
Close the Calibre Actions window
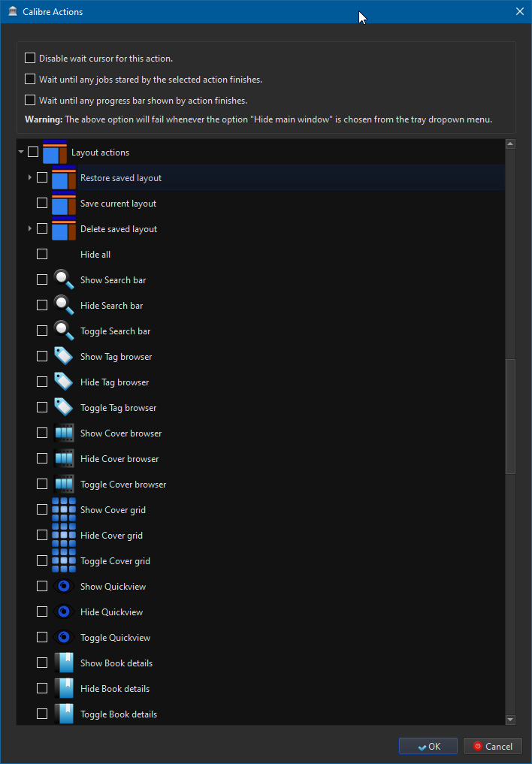coord(520,11)
